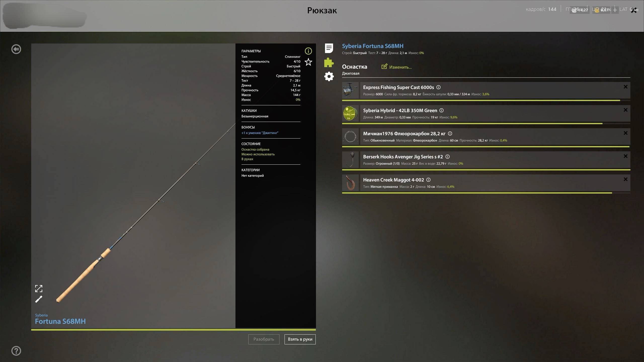
Task: Click the expand fullscreen view icon
Action: click(x=39, y=289)
